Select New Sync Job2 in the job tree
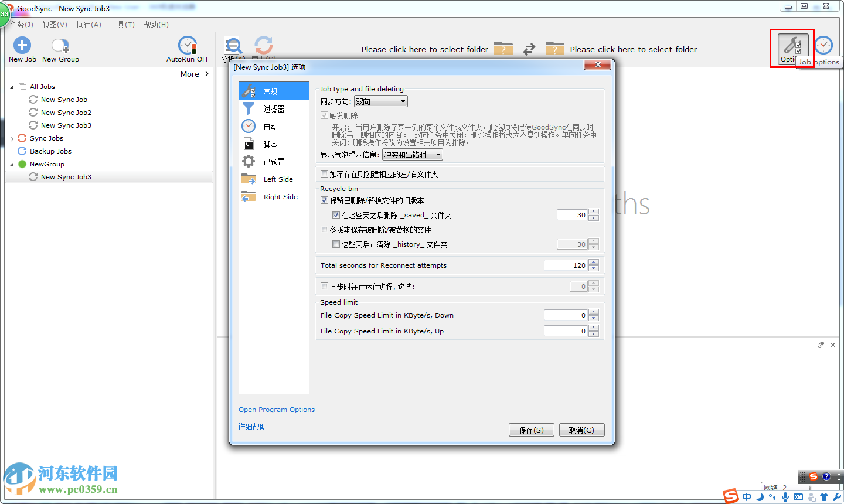844x504 pixels. [x=66, y=113]
